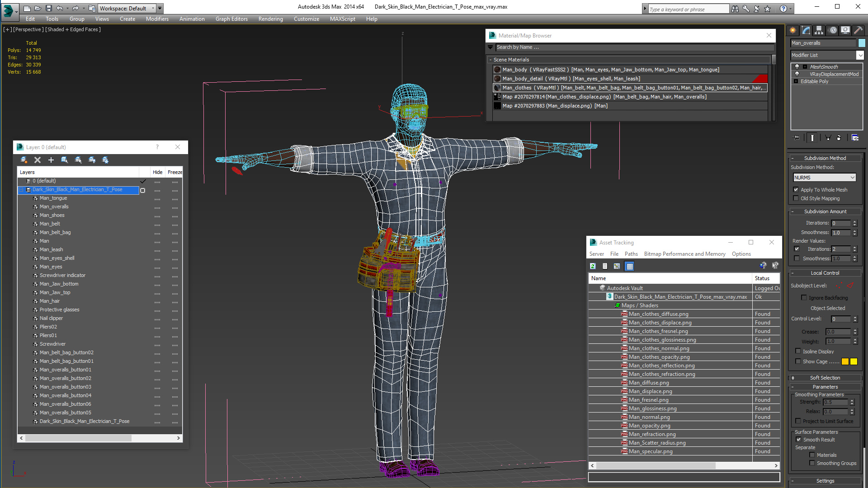Image resolution: width=868 pixels, height=488 pixels.
Task: Click the Layers column header
Action: [78, 172]
